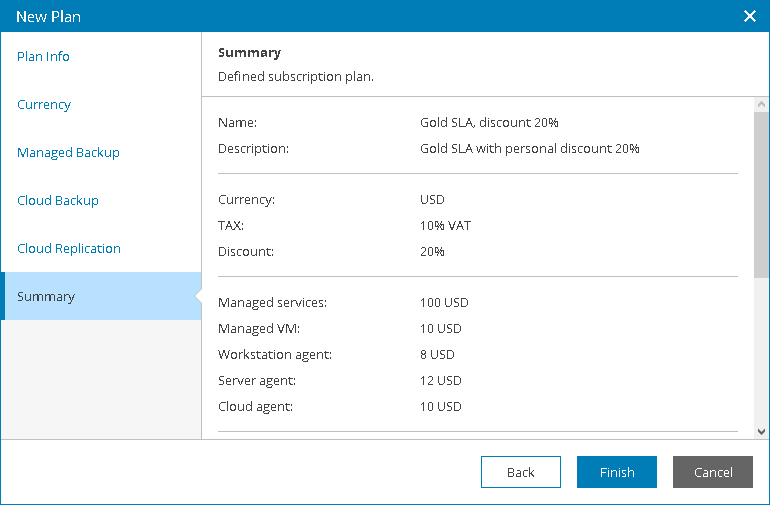This screenshot has height=505, width=770.
Task: Click the scroll up arrow
Action: 761,104
